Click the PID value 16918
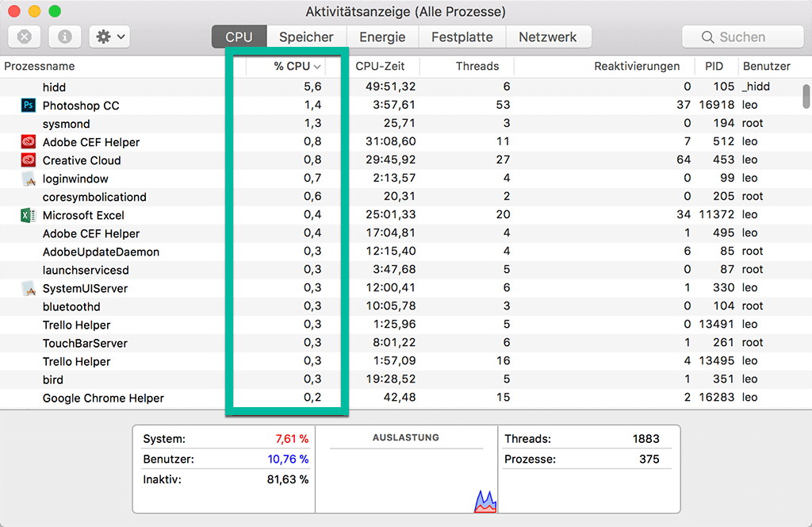The height and width of the screenshot is (527, 812). point(716,105)
